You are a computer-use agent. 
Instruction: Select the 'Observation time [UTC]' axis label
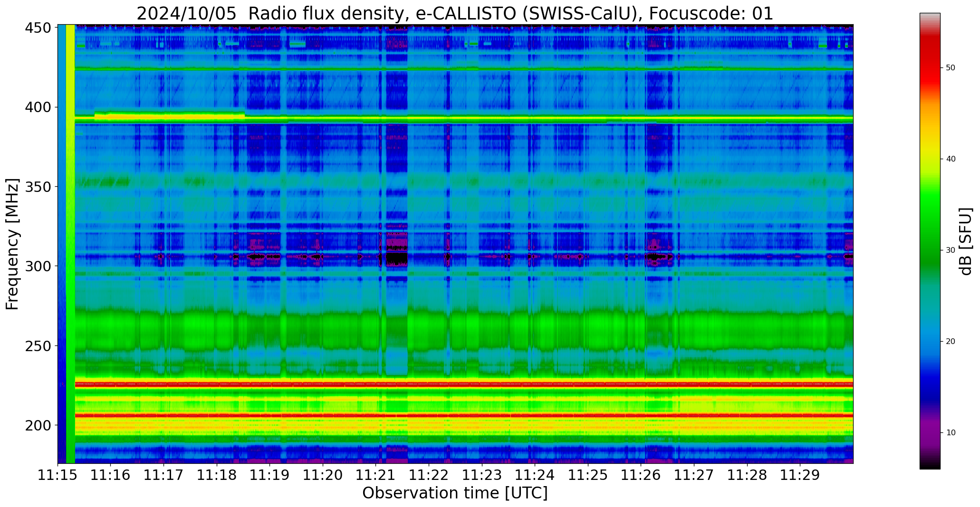pos(455,493)
